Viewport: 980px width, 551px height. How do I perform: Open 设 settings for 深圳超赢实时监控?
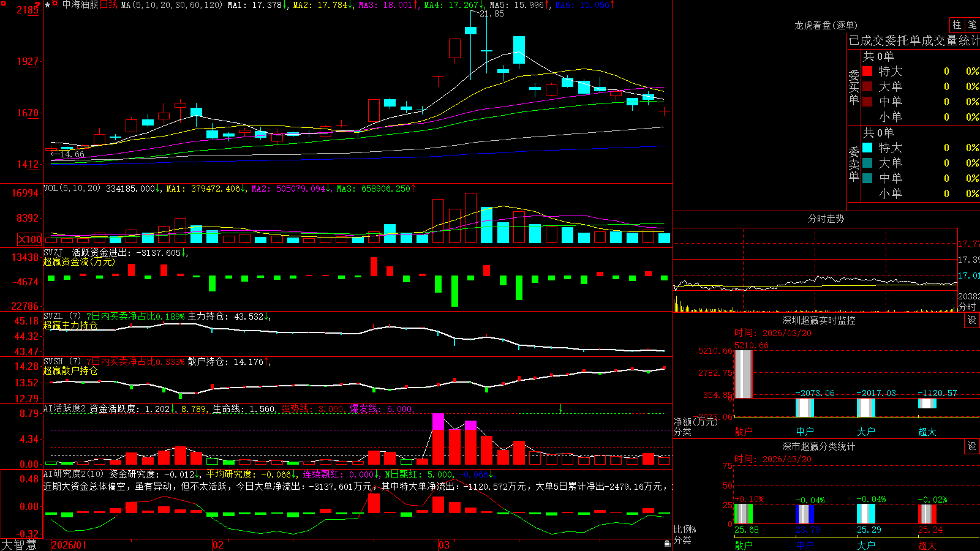point(972,320)
